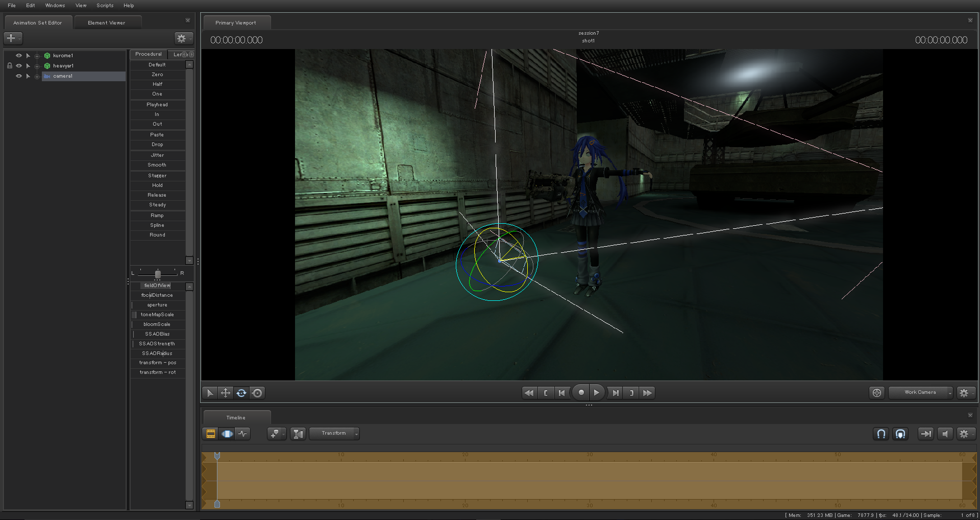Activate the rotate manipulator tool

[x=241, y=393]
